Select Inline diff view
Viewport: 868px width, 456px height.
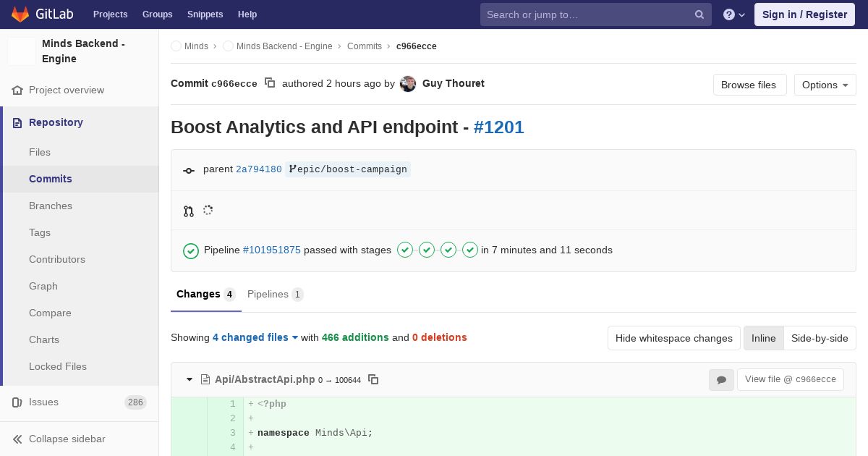[x=763, y=338]
